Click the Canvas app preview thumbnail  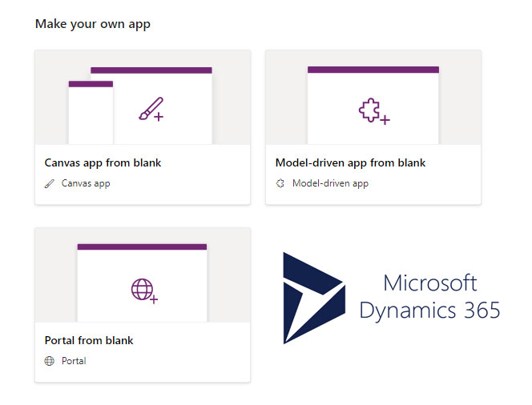143,98
